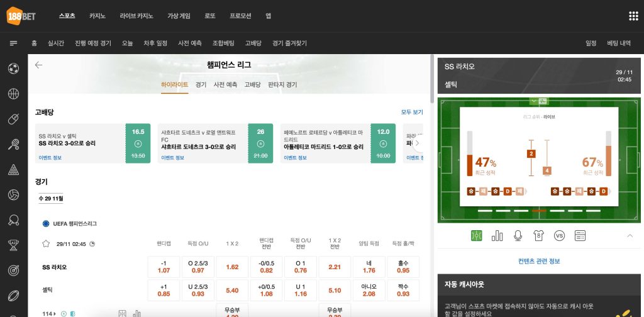
Task: Select the table tennis paddle icon in sidebar
Action: tap(14, 220)
